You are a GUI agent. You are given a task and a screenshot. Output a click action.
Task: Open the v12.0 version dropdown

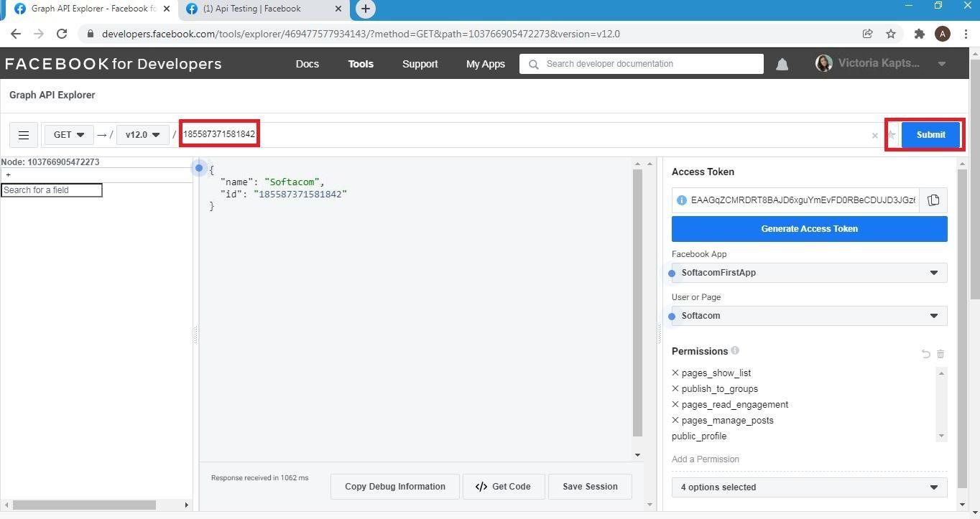tap(142, 135)
